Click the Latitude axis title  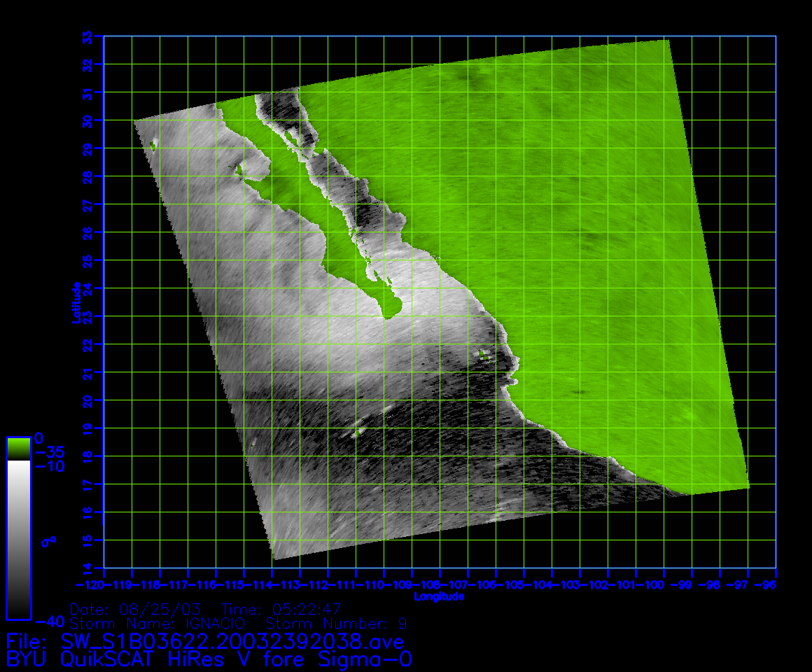tap(76, 302)
